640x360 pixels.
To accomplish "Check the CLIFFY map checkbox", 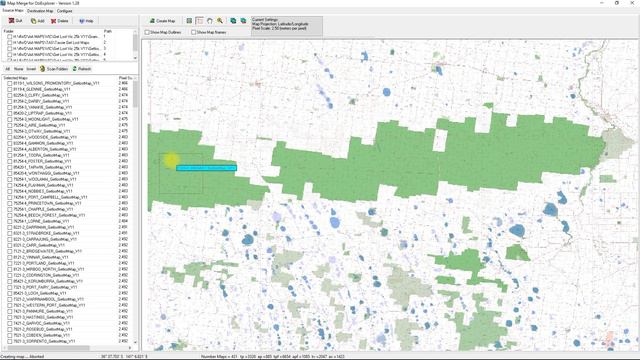I will tap(9, 95).
